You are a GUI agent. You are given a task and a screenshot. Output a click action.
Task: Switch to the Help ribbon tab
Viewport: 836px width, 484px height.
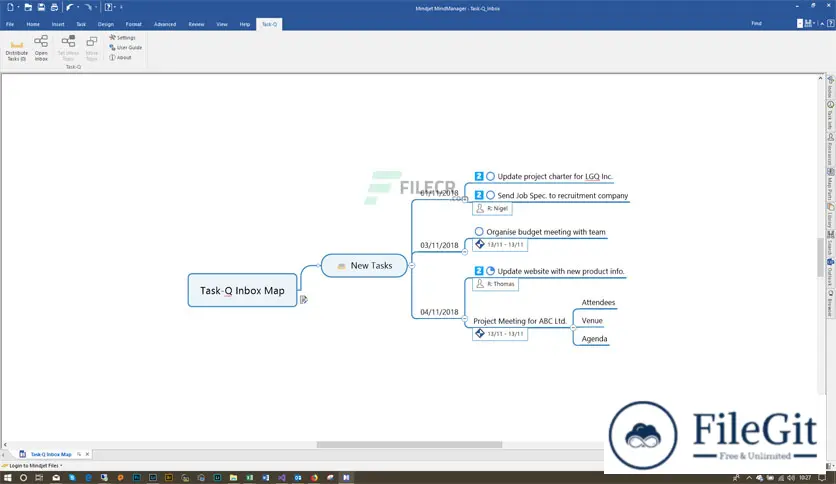[245, 24]
